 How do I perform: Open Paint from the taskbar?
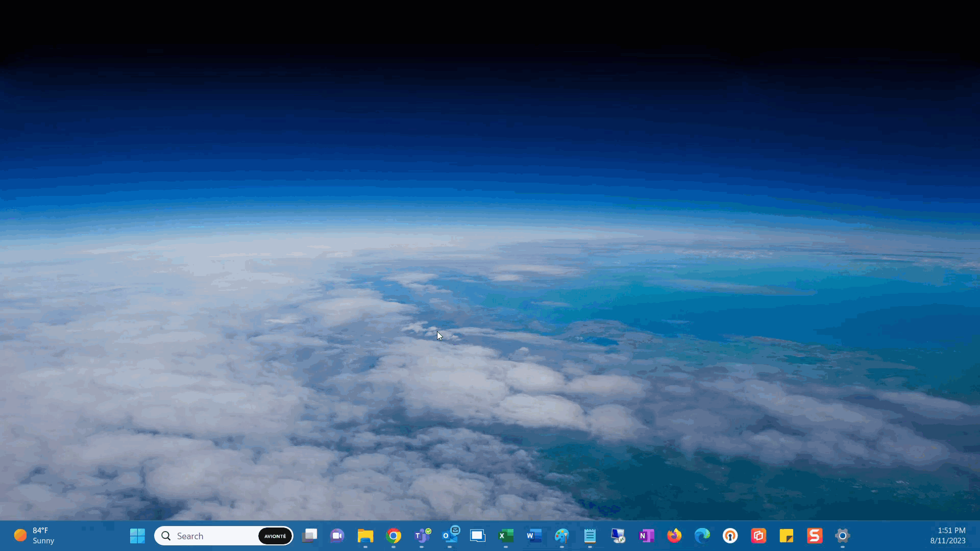(x=562, y=536)
